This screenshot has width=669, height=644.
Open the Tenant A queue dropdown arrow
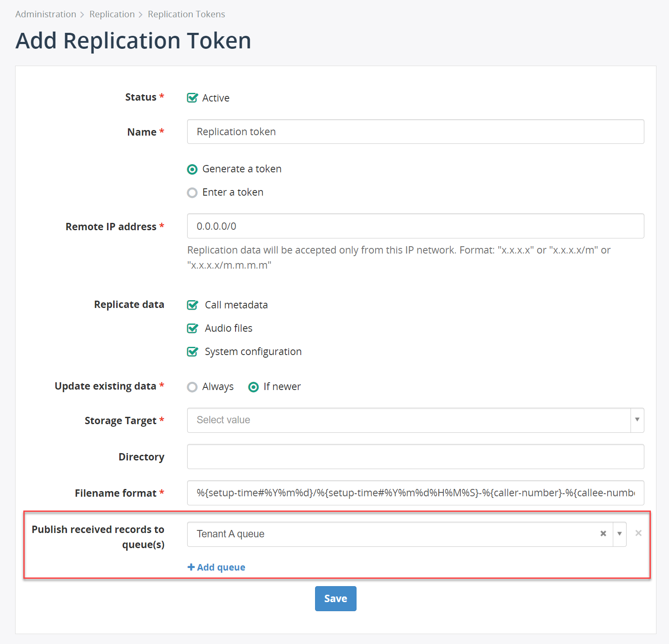pyautogui.click(x=620, y=534)
